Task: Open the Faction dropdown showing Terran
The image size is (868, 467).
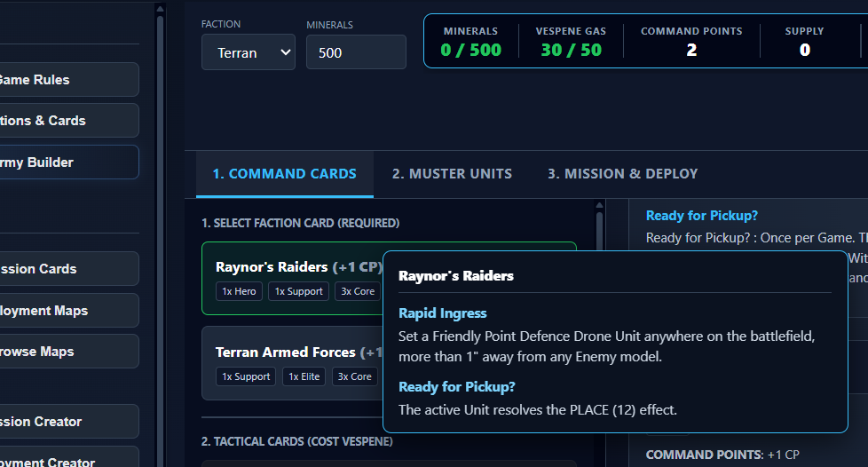Action: 248,52
